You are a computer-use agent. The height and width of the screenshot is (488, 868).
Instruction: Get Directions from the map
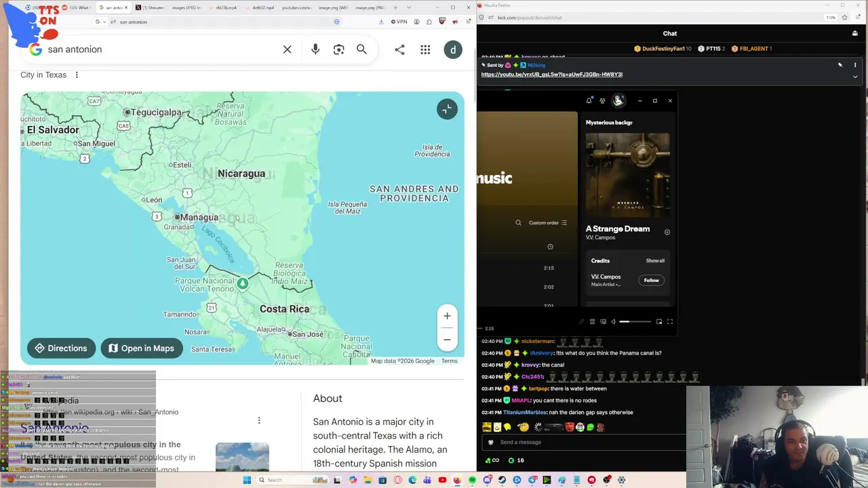tap(61, 348)
